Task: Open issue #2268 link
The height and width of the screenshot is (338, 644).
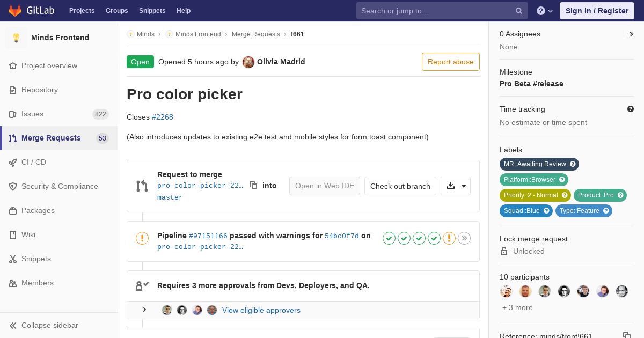Action: point(162,117)
